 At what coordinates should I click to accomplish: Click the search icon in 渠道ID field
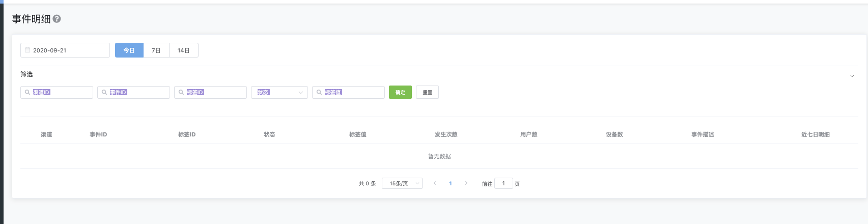(27, 92)
